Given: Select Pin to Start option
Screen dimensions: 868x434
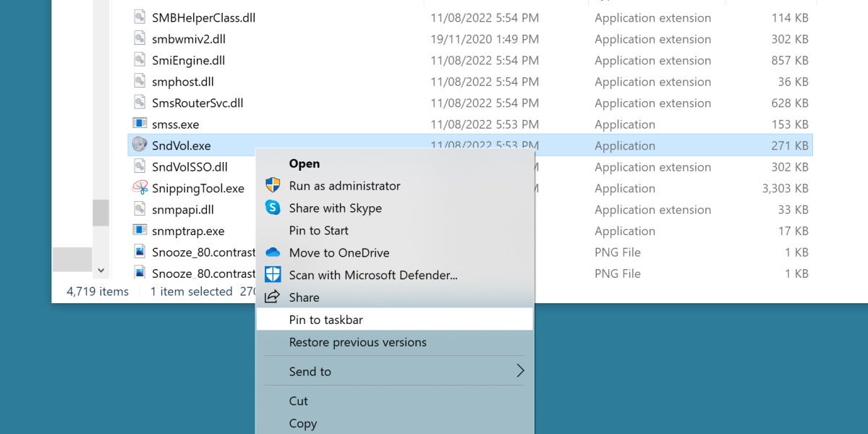Looking at the screenshot, I should pyautogui.click(x=318, y=231).
